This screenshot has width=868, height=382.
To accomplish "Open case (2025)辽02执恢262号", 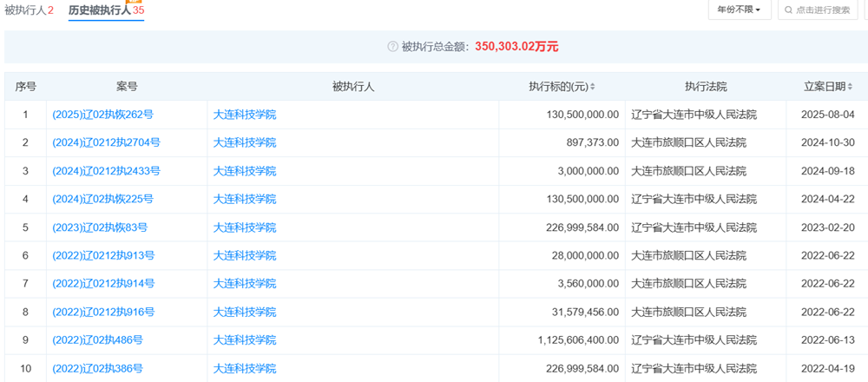I will pos(102,115).
